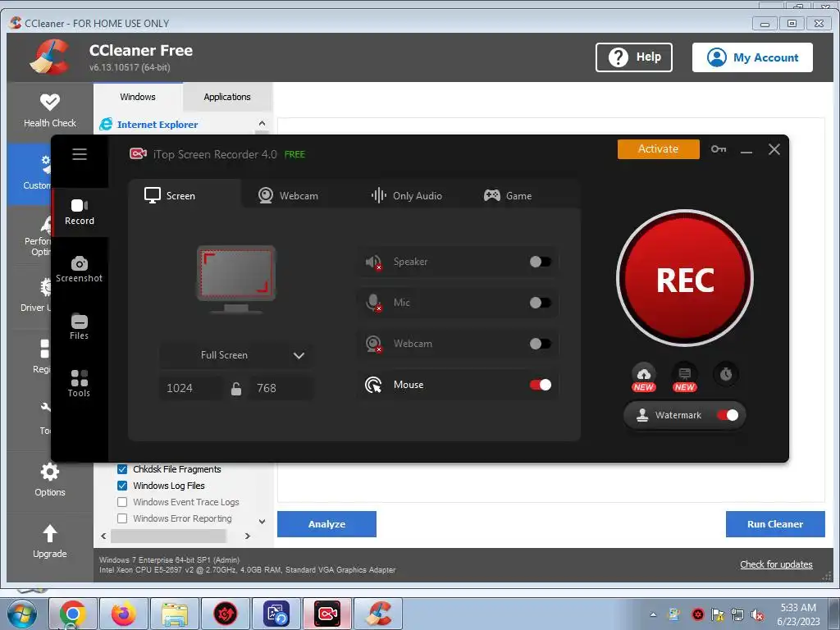Select the Applications tab in CCleaner
Image resolution: width=840 pixels, height=630 pixels.
pos(227,97)
